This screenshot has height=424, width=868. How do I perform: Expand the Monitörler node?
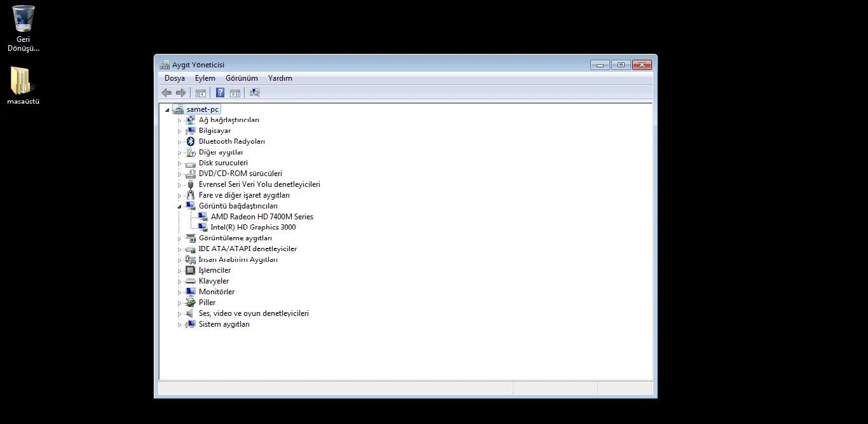click(179, 292)
